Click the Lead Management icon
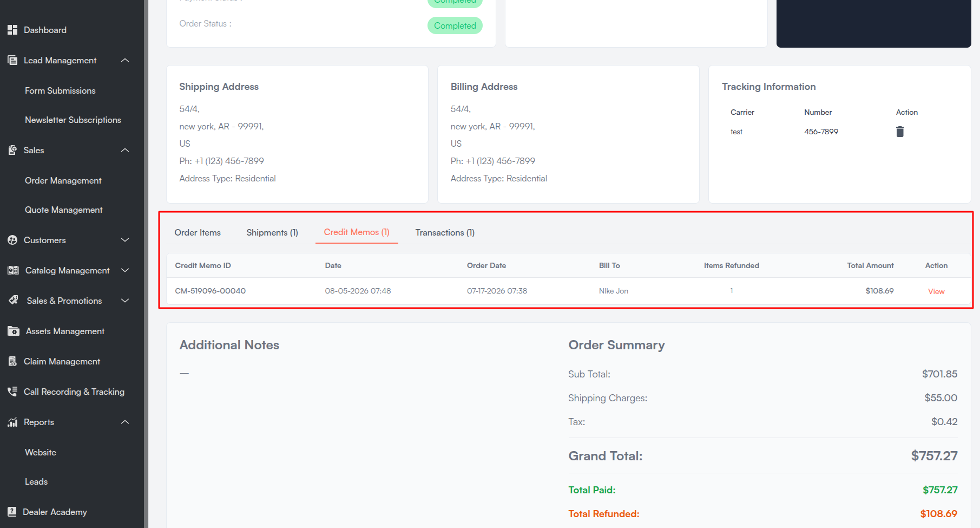The image size is (980, 528). click(12, 60)
